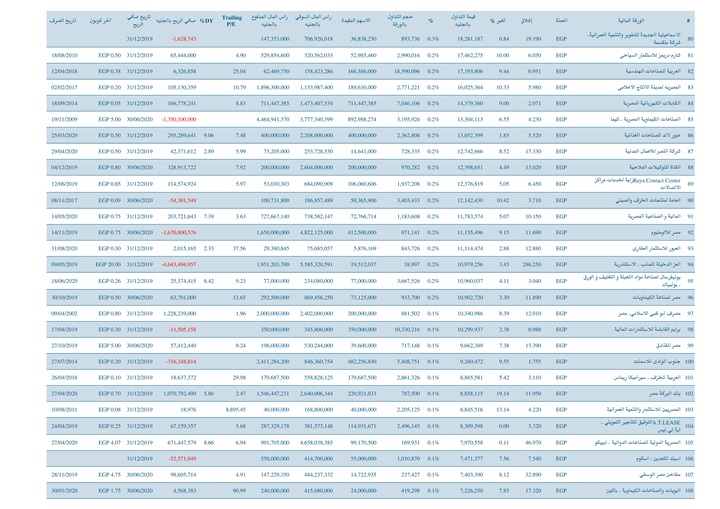
Task: Select the red value '-1,670,800,576'
Action: pyautogui.click(x=179, y=232)
